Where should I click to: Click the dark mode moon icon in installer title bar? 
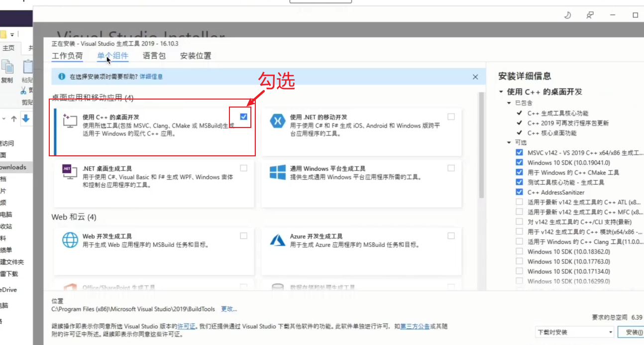click(567, 15)
